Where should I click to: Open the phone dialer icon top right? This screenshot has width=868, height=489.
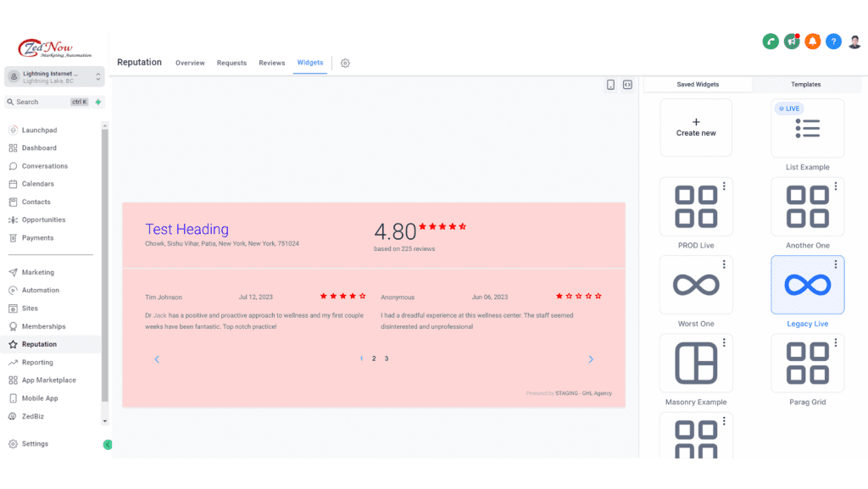(x=771, y=41)
